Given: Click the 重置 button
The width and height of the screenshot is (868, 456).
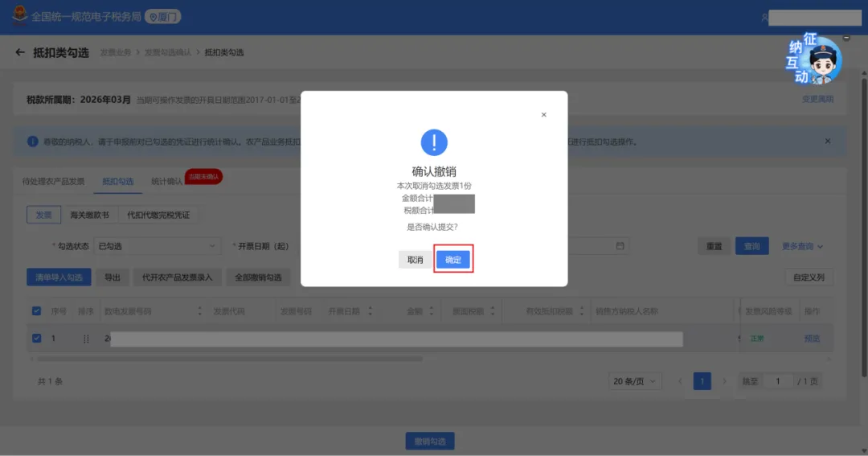Looking at the screenshot, I should (x=714, y=246).
